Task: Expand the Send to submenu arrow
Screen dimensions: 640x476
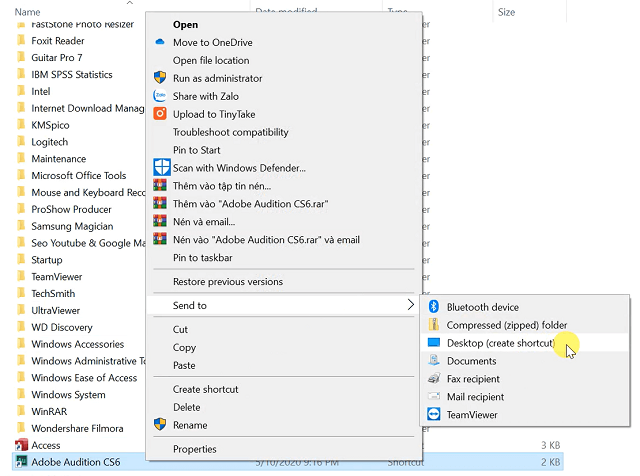Action: (410, 305)
